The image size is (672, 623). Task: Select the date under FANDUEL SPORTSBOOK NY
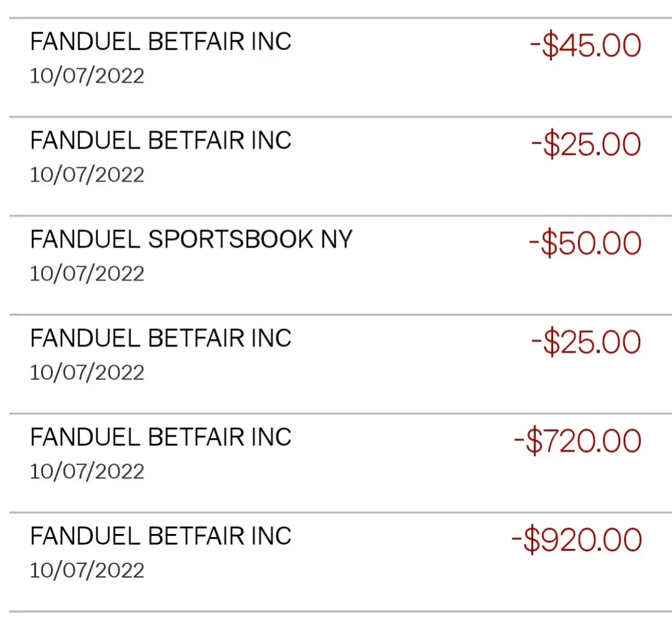click(x=87, y=273)
